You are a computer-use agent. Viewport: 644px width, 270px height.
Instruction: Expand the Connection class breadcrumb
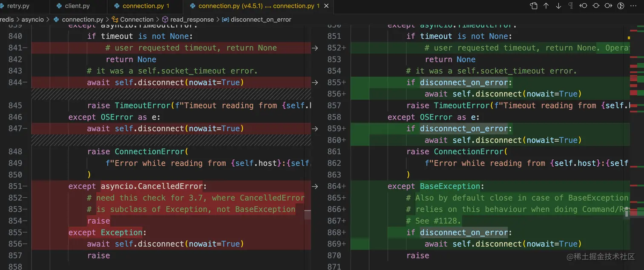pos(132,20)
